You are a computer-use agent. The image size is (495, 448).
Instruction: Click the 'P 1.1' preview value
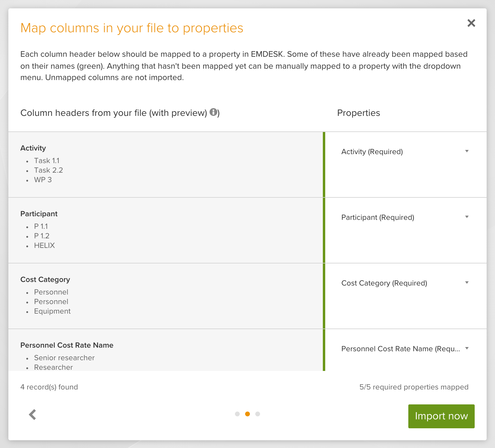[41, 226]
